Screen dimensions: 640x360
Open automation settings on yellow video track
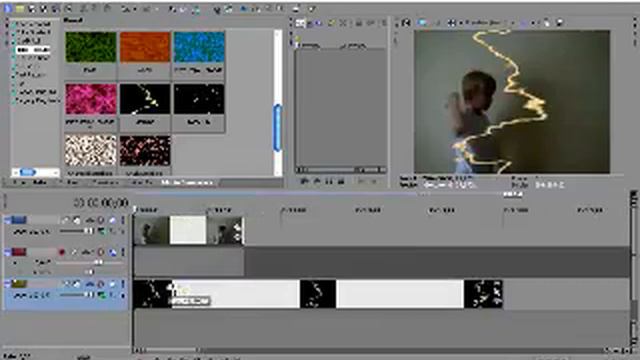click(90, 284)
